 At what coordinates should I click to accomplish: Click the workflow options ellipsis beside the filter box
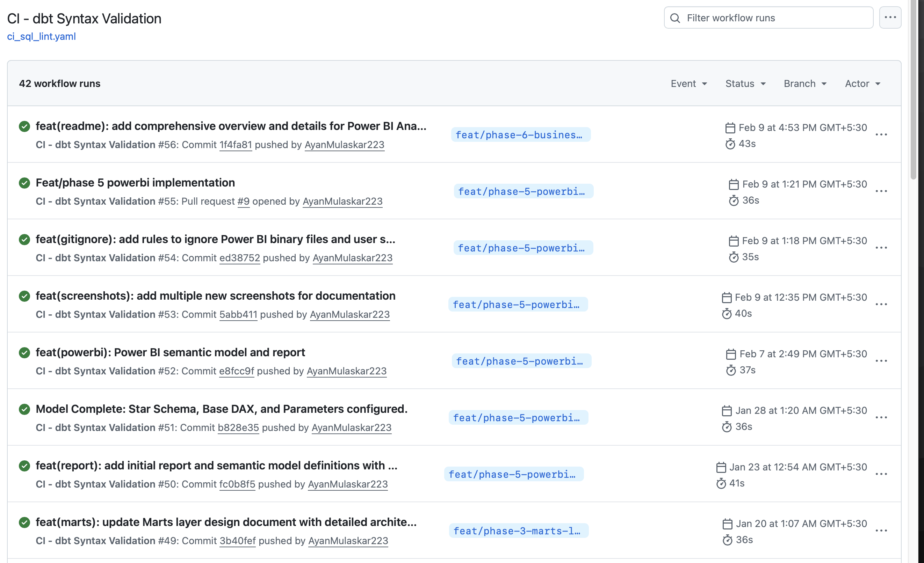pyautogui.click(x=890, y=17)
